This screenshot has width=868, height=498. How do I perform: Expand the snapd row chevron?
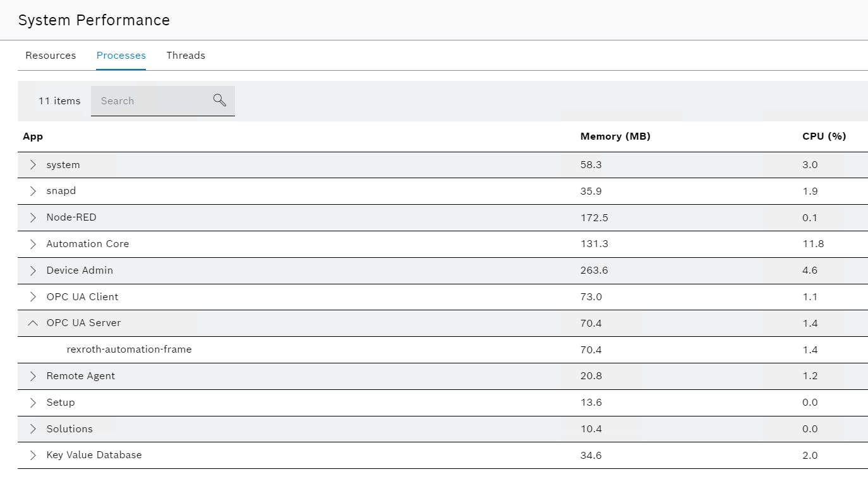pos(33,191)
